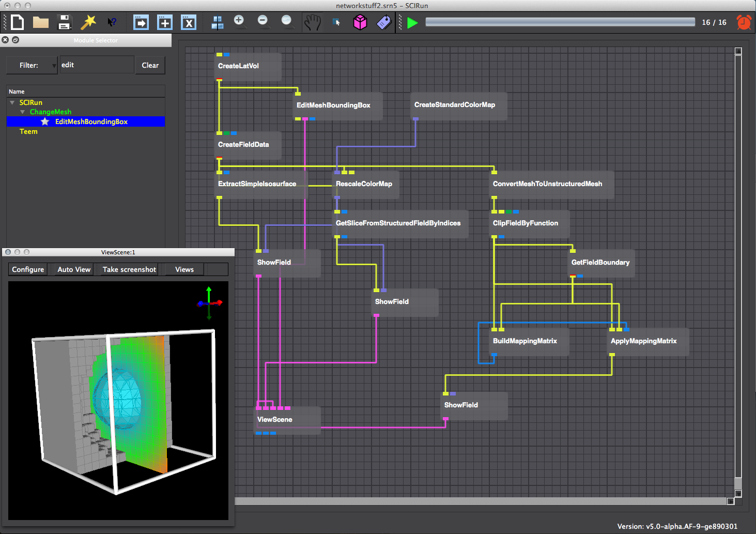Click the magenta cube module icon
756x534 pixels.
coord(360,22)
